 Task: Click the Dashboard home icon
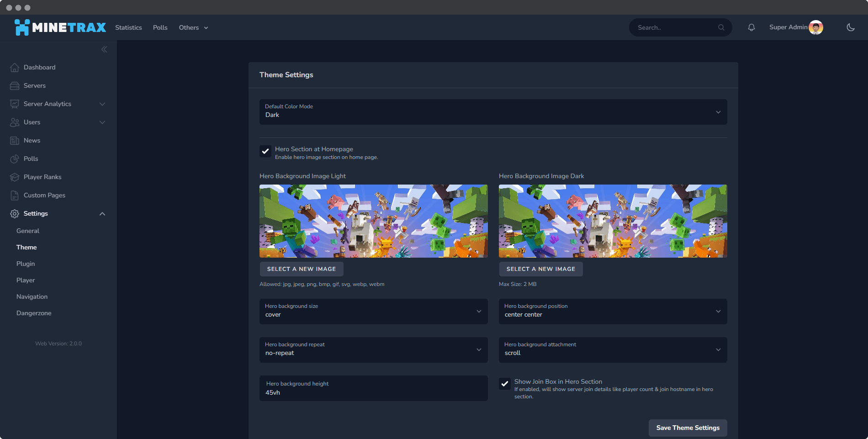pyautogui.click(x=15, y=67)
